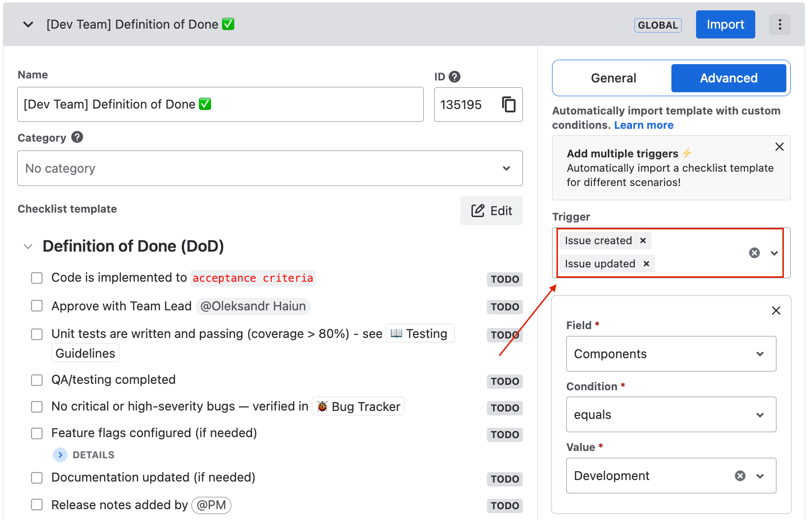Click the @PM mention tag
Image resolution: width=812 pixels, height=520 pixels.
point(211,505)
